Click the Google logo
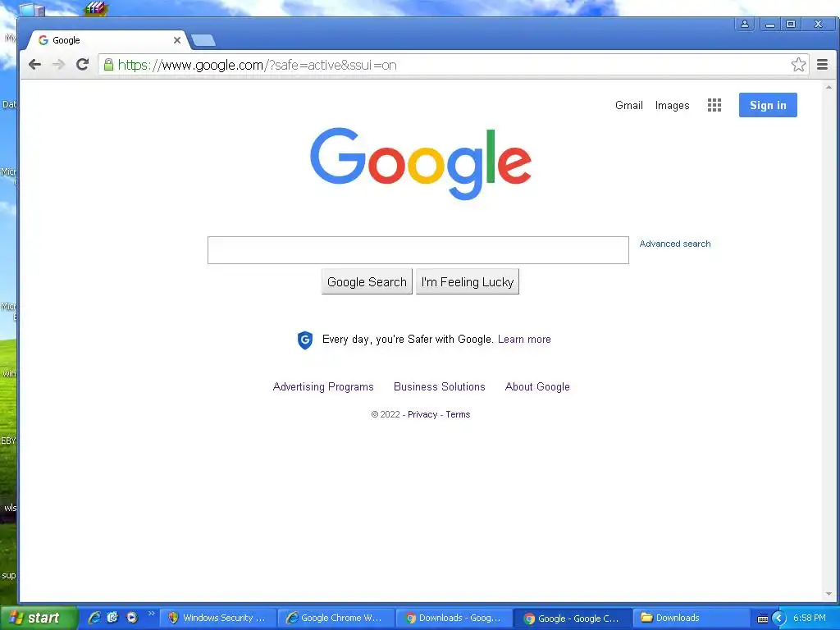The image size is (840, 630). [x=421, y=163]
